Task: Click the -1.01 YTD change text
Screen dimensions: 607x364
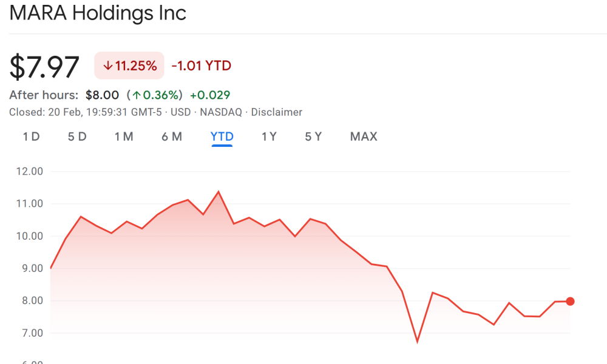Action: 201,66
